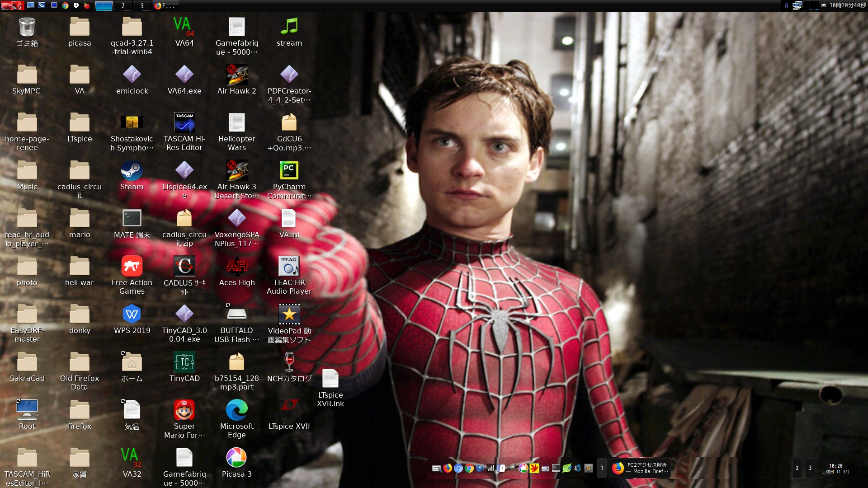Launch TASCAM Hi-Res Editor
This screenshot has height=488, width=868.
pyautogui.click(x=184, y=122)
